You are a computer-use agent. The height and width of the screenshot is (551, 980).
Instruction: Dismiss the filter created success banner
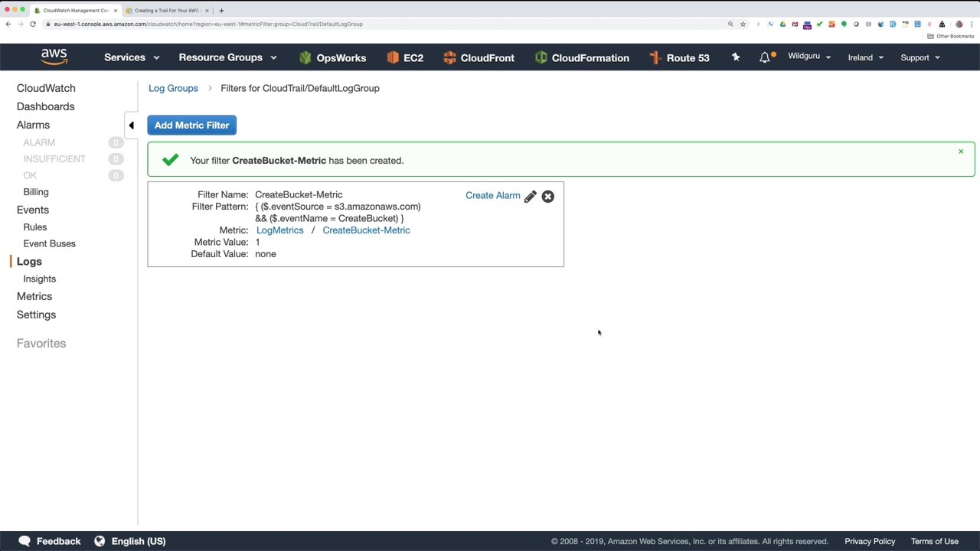click(x=961, y=152)
